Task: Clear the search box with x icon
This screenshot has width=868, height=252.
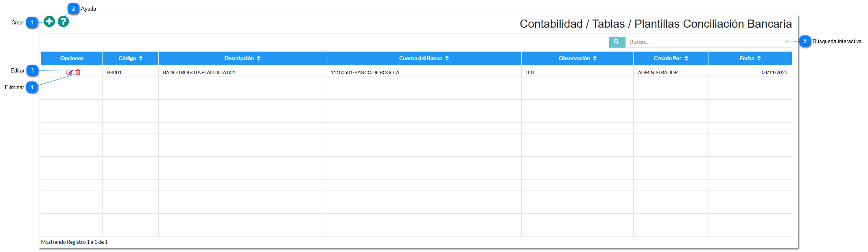Action: point(786,42)
